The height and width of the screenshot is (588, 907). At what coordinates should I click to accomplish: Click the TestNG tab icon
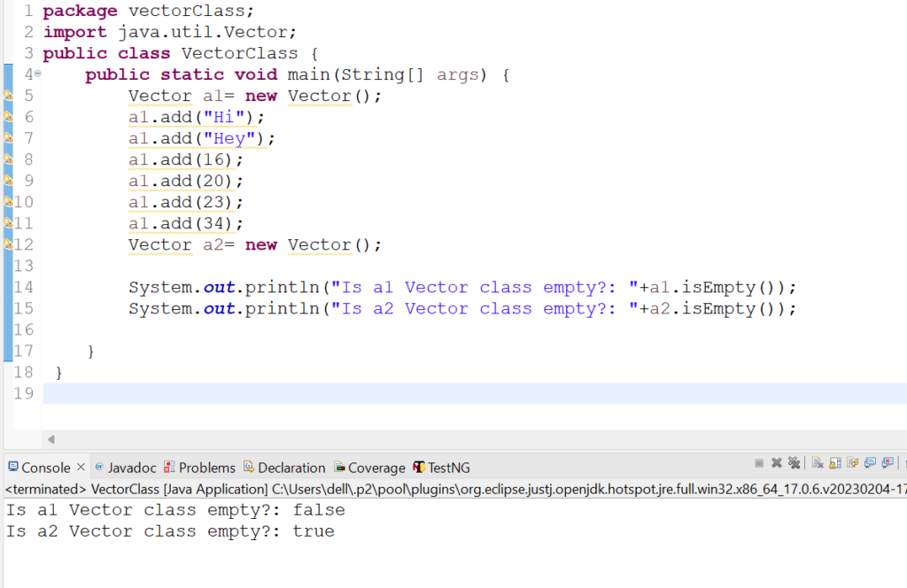419,467
